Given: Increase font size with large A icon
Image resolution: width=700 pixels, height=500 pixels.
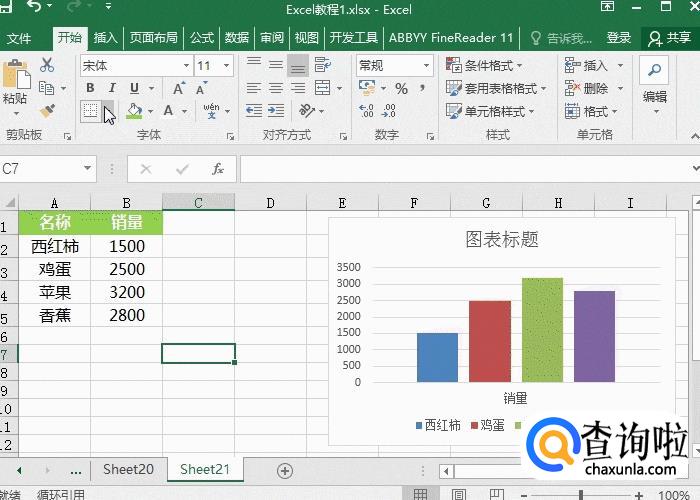Looking at the screenshot, I should click(x=179, y=88).
